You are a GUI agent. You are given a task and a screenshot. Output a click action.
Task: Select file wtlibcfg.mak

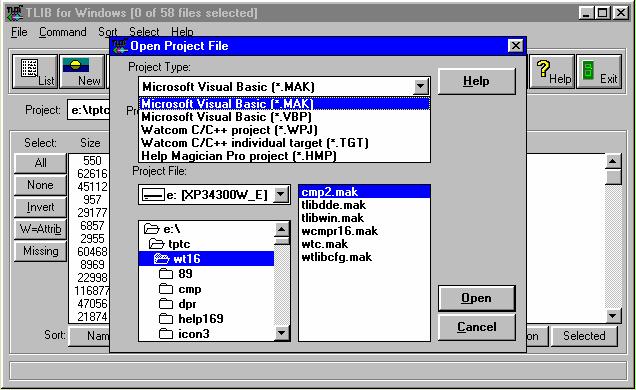click(x=364, y=257)
